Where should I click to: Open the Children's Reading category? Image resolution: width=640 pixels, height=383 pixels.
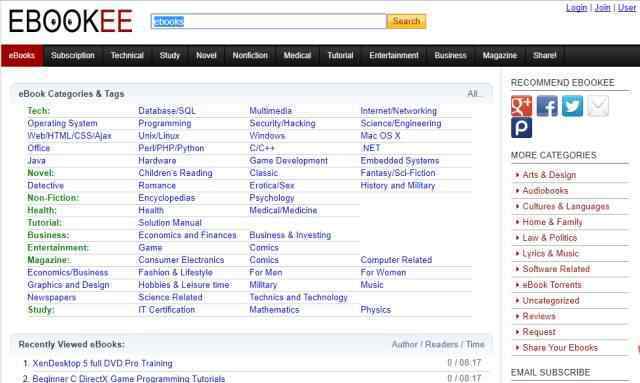tap(176, 173)
